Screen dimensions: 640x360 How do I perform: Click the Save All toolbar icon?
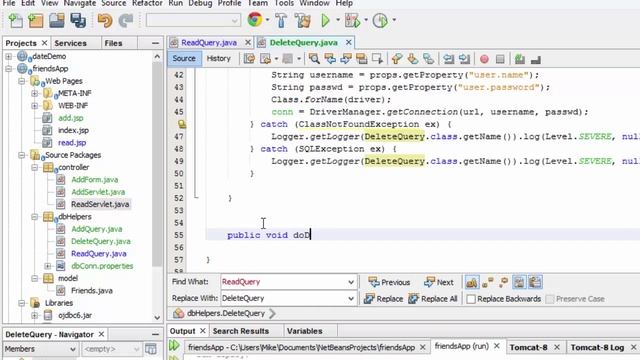[78, 20]
